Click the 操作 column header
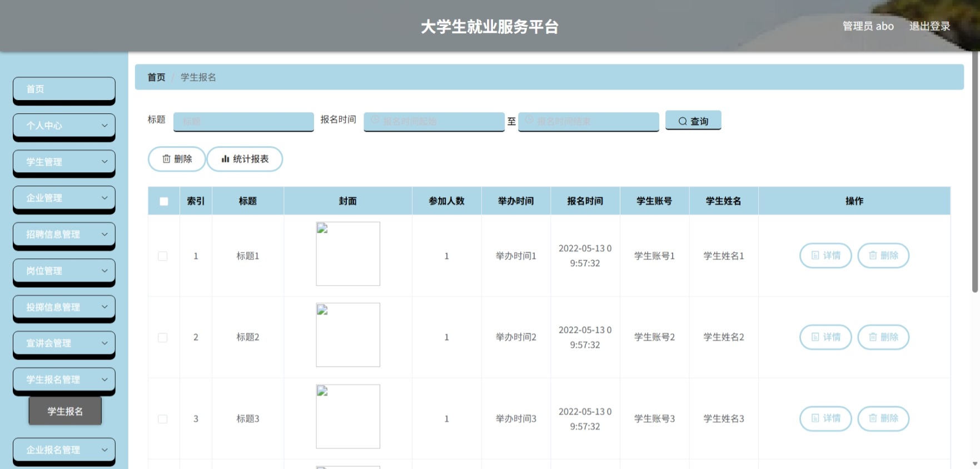980x469 pixels. pos(854,201)
